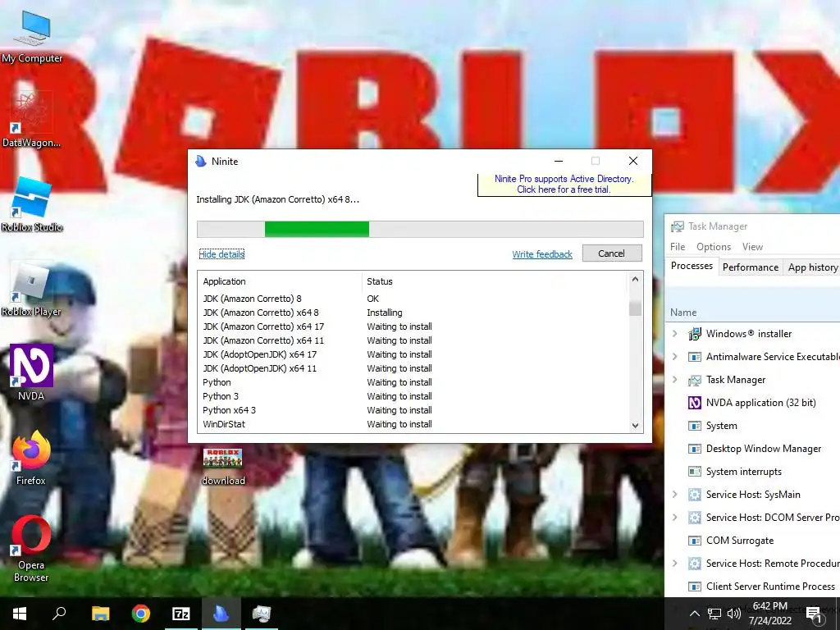Viewport: 840px width, 630px height.
Task: Open the NVDA desktop shortcut
Action: [31, 372]
